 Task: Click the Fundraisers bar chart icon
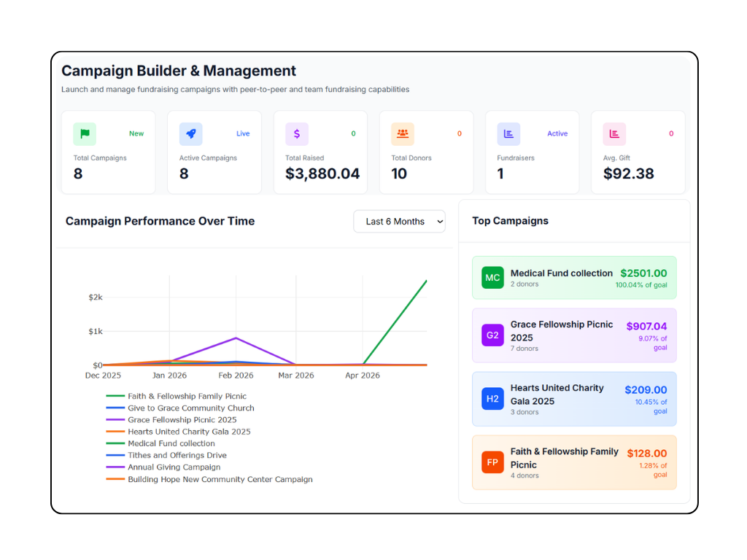[x=508, y=134]
